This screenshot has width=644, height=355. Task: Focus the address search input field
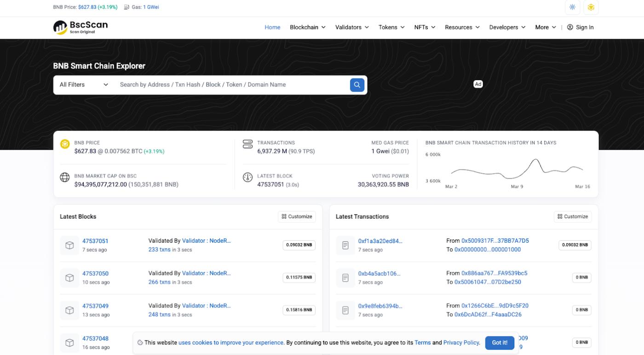(230, 85)
